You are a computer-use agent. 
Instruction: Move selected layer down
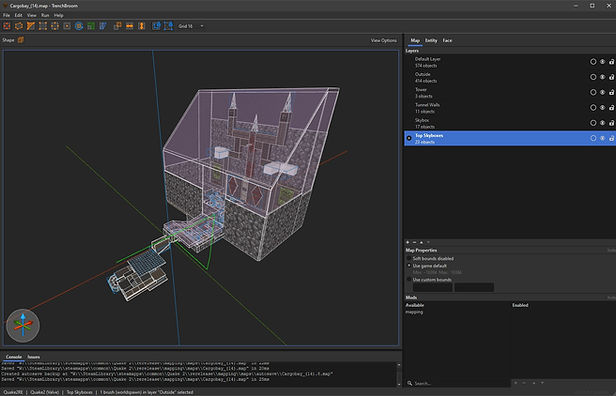428,242
